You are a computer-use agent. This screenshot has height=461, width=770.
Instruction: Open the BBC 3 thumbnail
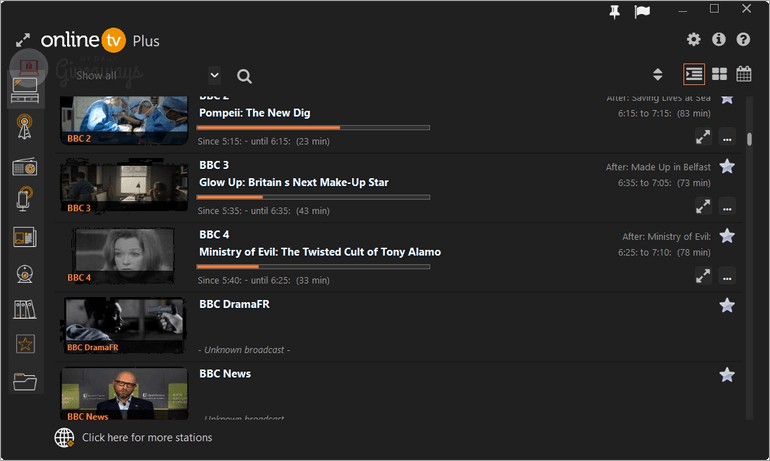pyautogui.click(x=124, y=187)
